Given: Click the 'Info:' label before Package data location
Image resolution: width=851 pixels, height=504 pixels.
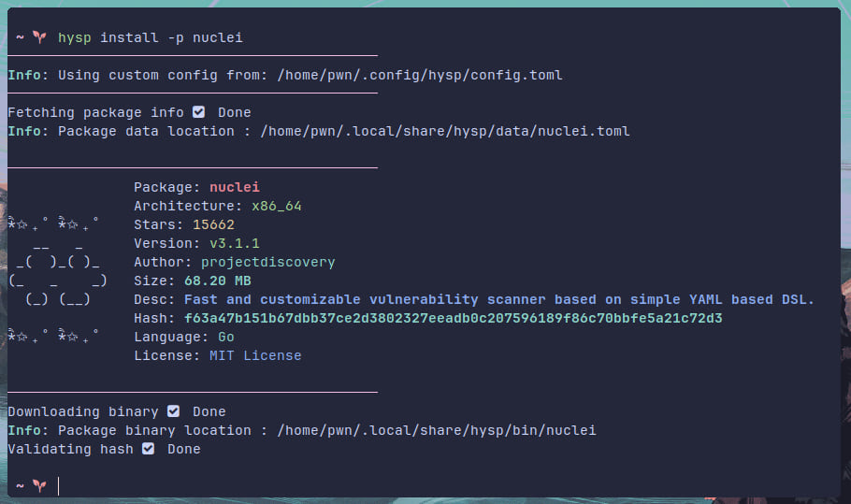Looking at the screenshot, I should coord(28,131).
